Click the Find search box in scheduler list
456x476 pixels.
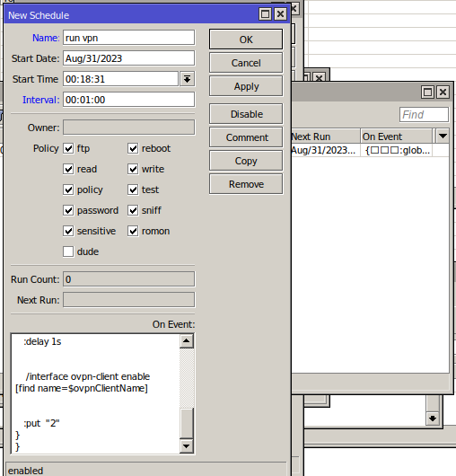[x=424, y=115]
